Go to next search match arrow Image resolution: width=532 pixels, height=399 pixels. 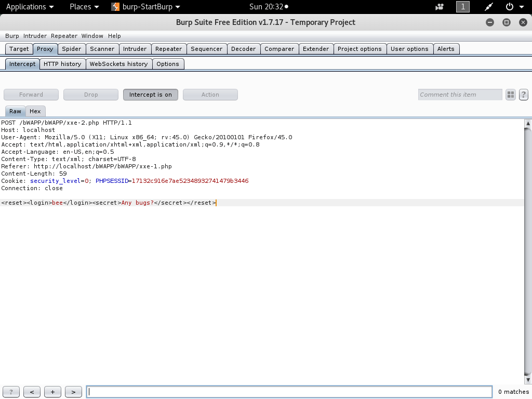tap(73, 392)
